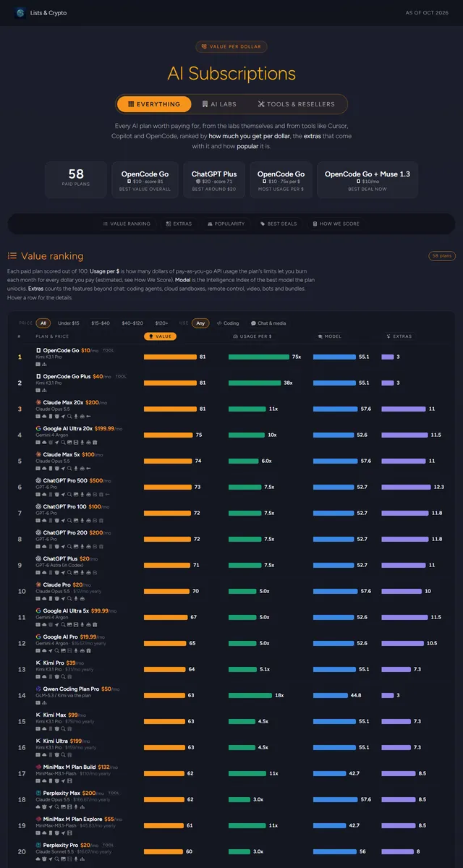The width and height of the screenshot is (463, 868).
Task: Click the Google AI Ultra 5x logo
Action: (x=38, y=610)
